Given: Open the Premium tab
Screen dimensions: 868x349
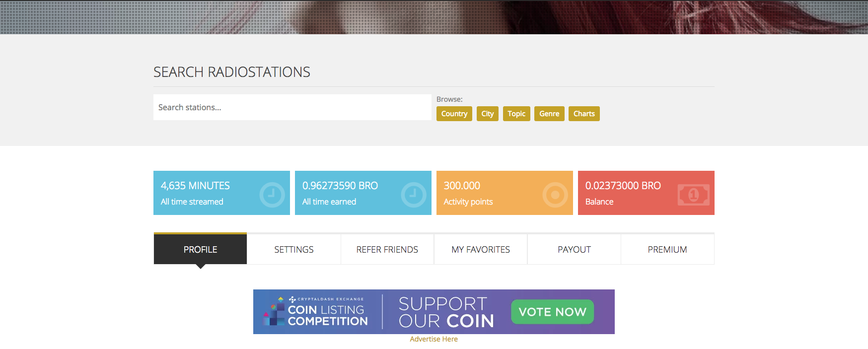Looking at the screenshot, I should (x=667, y=249).
